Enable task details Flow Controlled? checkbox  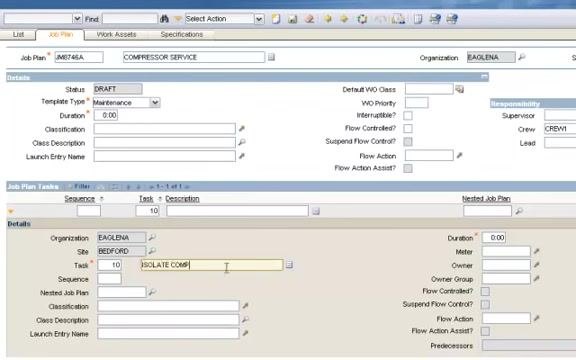pyautogui.click(x=485, y=292)
